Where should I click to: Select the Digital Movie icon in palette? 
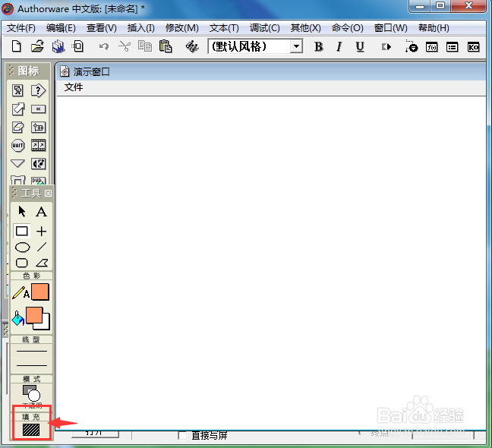pyautogui.click(x=38, y=145)
